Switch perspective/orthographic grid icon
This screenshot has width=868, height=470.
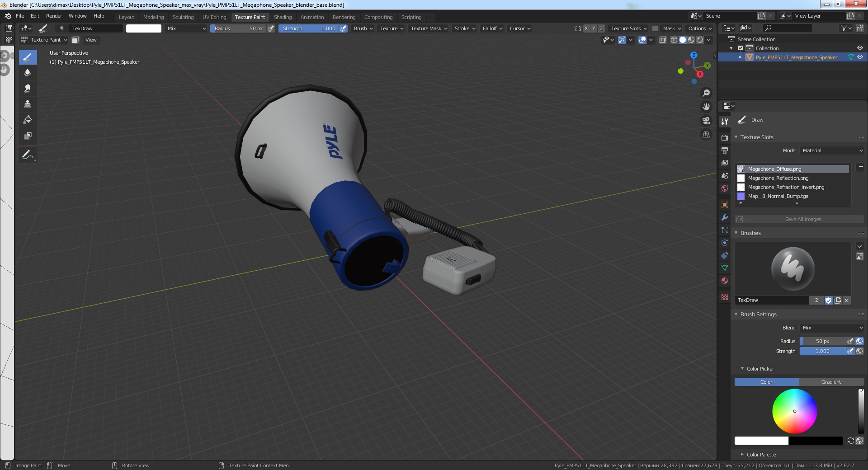706,135
